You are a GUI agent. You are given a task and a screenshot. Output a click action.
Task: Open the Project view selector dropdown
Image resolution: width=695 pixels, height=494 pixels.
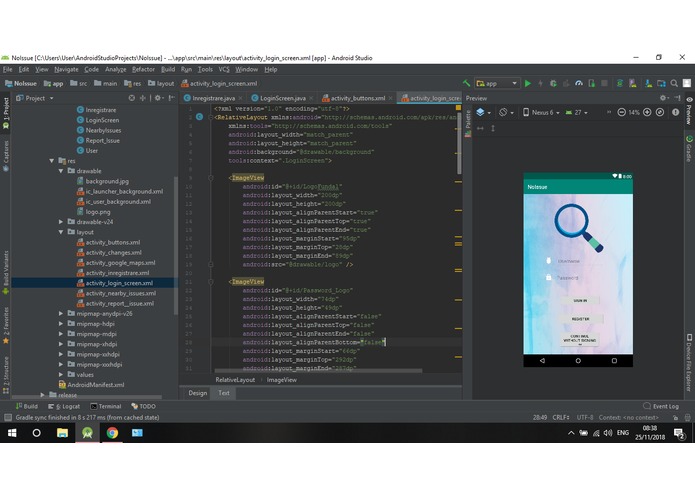click(35, 98)
